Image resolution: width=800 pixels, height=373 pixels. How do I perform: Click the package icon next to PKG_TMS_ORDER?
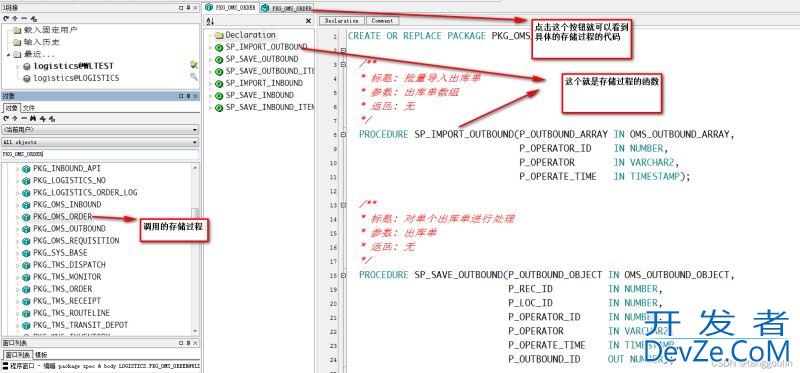coord(26,289)
